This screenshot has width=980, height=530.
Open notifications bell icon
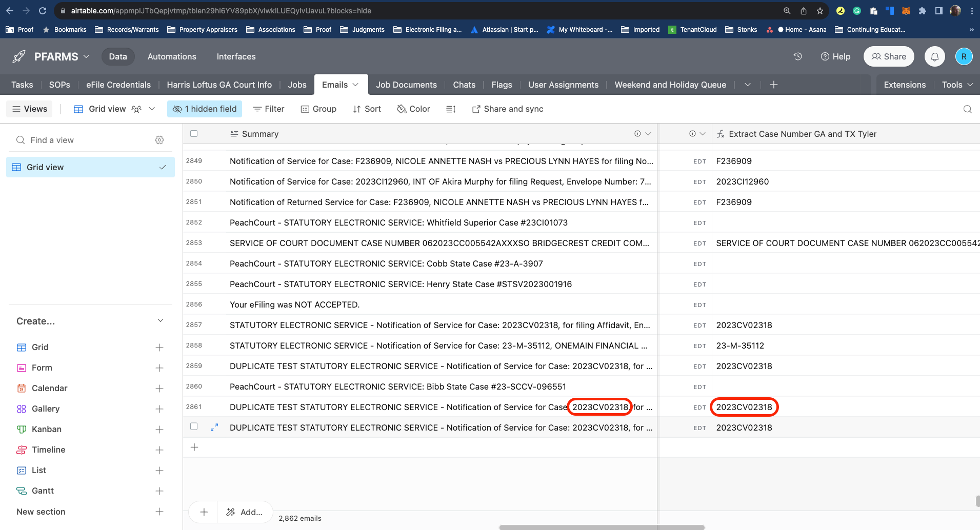[x=935, y=56]
